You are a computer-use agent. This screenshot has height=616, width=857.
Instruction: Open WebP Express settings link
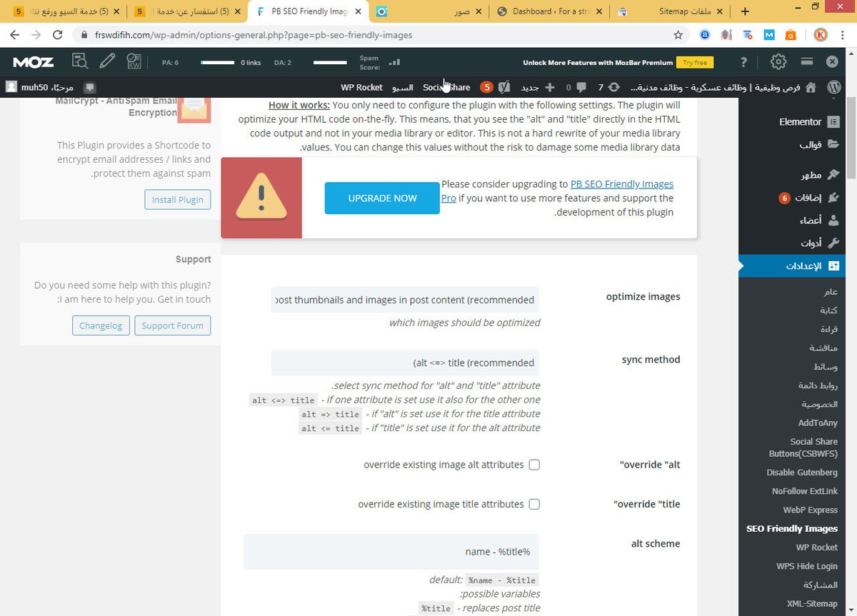(810, 510)
